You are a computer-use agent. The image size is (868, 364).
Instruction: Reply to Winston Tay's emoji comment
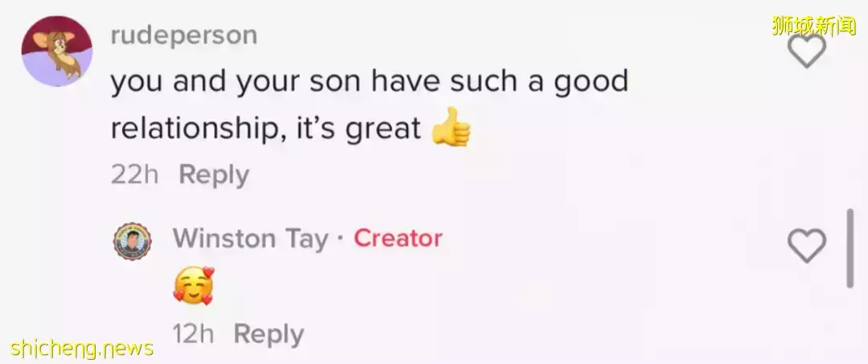[268, 334]
